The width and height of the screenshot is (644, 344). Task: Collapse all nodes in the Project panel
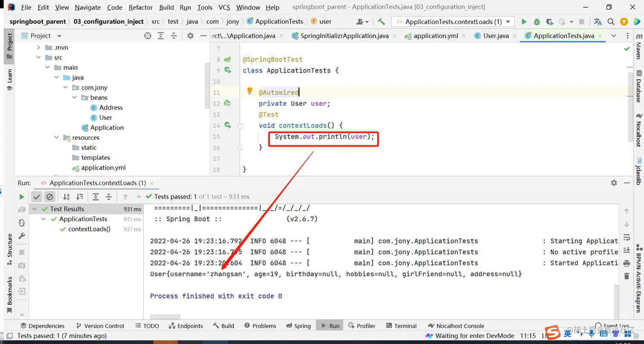click(173, 36)
